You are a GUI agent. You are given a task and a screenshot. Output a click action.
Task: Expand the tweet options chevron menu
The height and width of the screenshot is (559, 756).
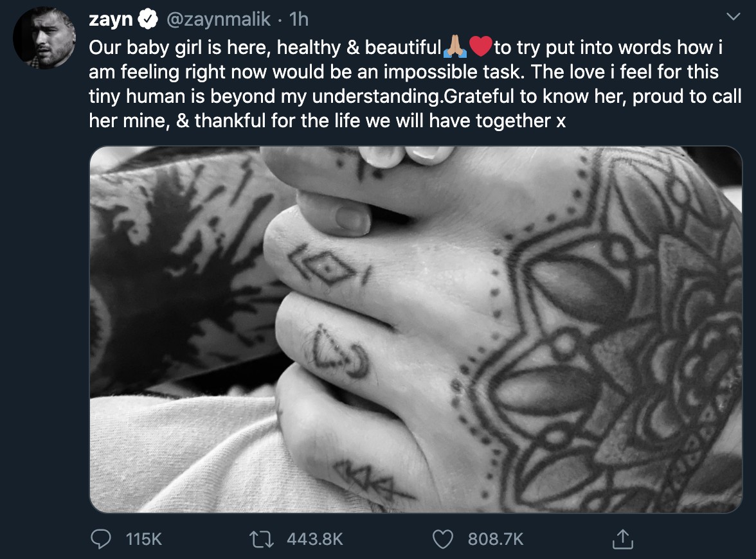click(x=733, y=17)
